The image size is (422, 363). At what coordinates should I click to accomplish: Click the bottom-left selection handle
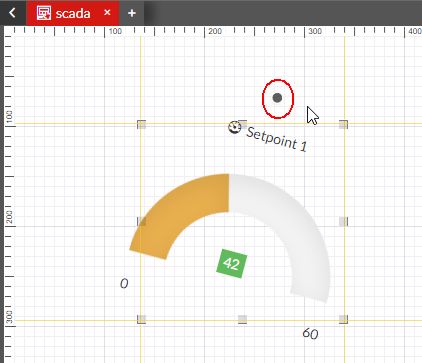point(141,319)
